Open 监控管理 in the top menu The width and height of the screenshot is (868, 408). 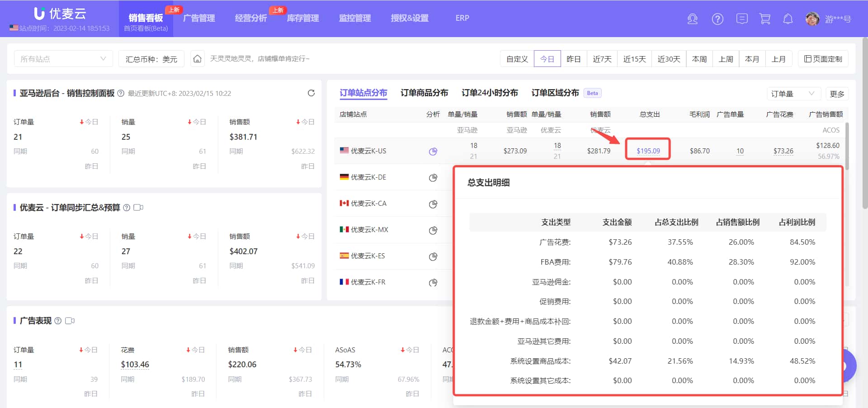[x=355, y=18]
